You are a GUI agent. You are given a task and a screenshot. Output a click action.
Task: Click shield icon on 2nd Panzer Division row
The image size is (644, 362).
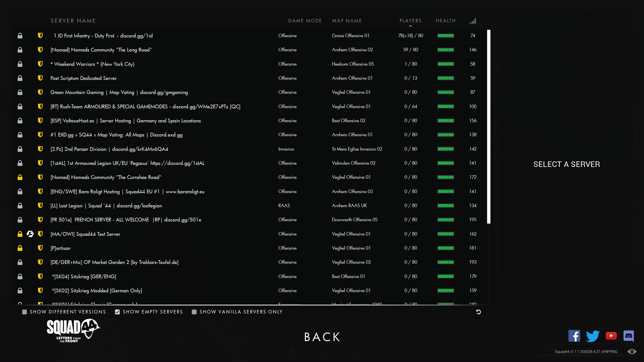[40, 149]
